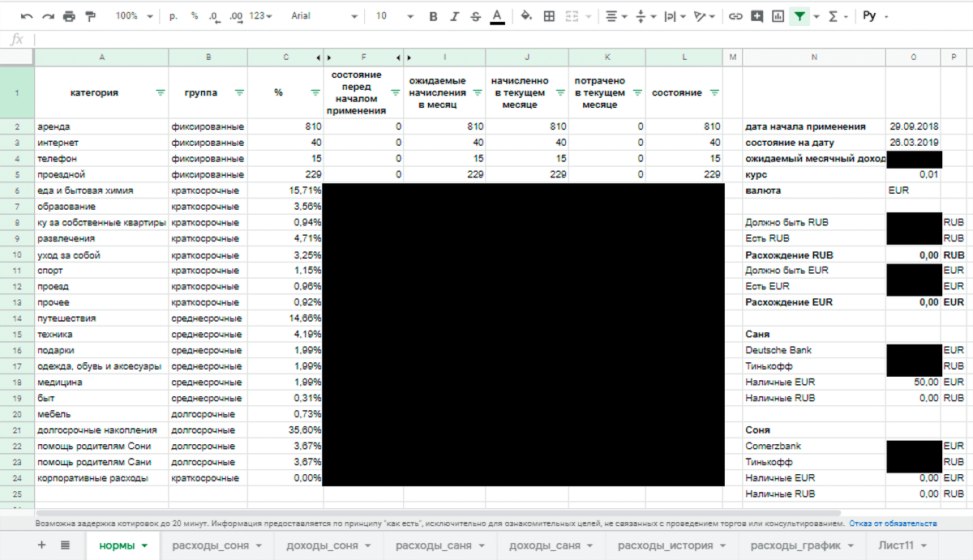Open filter on начисленно в текущем месяце

pos(560,93)
